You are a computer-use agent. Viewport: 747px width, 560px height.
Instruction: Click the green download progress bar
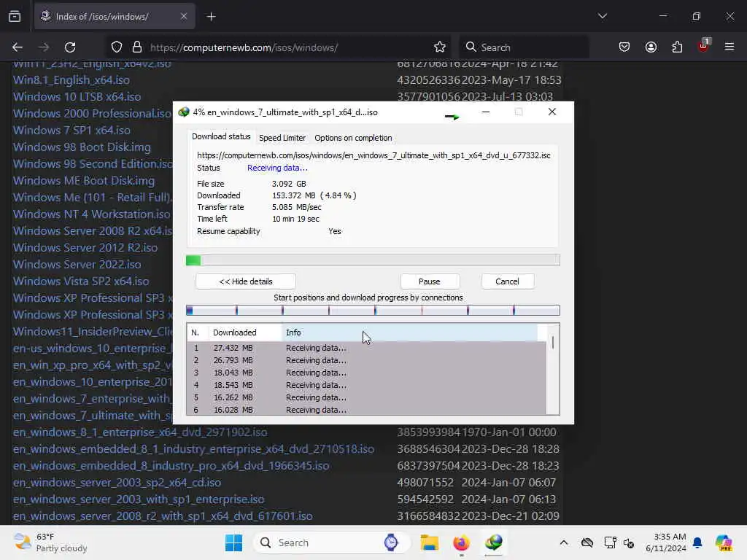click(x=373, y=260)
